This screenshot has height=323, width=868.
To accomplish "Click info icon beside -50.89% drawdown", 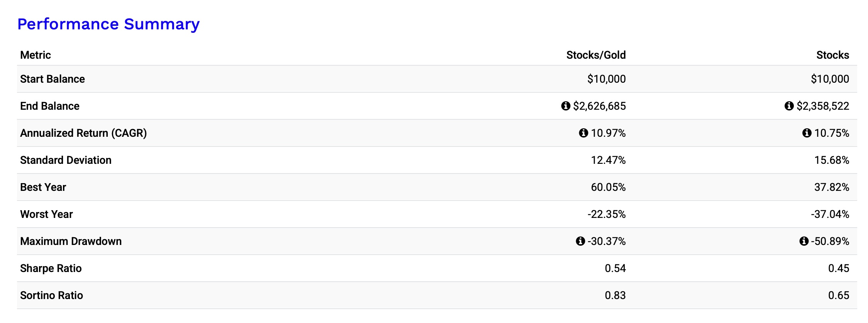I will tap(804, 241).
